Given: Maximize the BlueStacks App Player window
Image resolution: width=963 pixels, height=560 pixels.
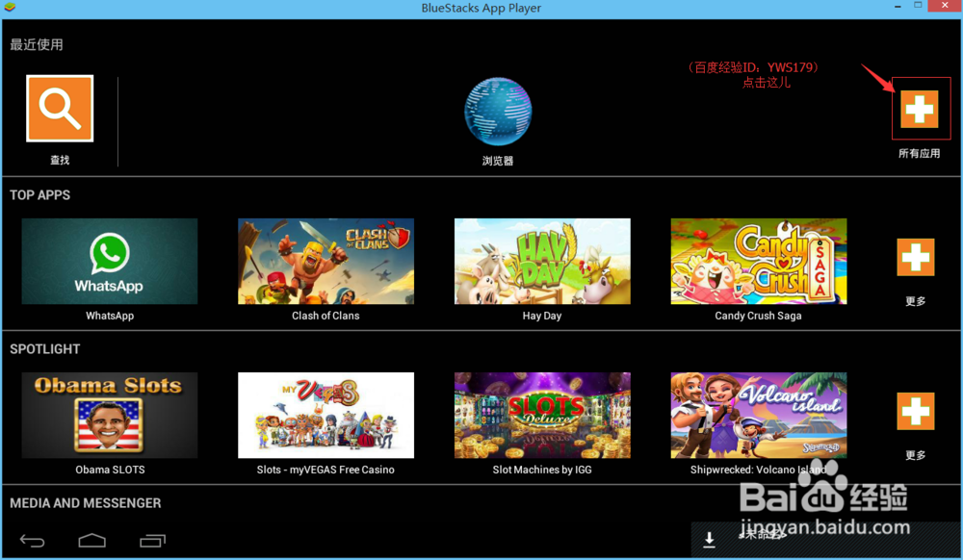Looking at the screenshot, I should click(x=918, y=6).
